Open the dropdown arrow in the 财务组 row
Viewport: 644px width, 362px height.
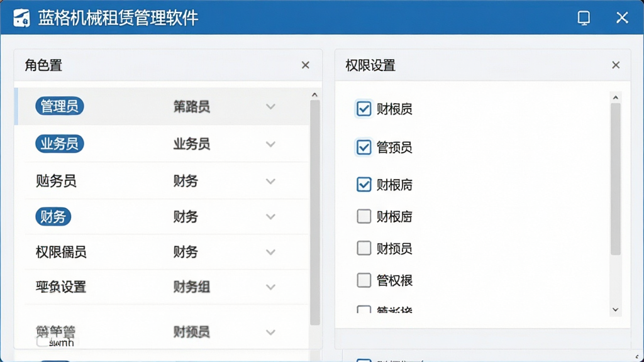(270, 287)
